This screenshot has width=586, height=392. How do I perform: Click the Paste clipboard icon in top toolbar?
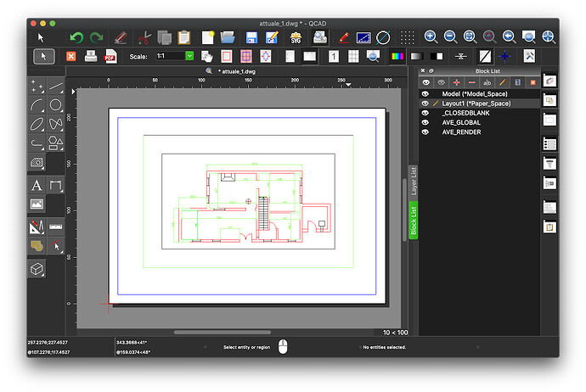click(183, 37)
